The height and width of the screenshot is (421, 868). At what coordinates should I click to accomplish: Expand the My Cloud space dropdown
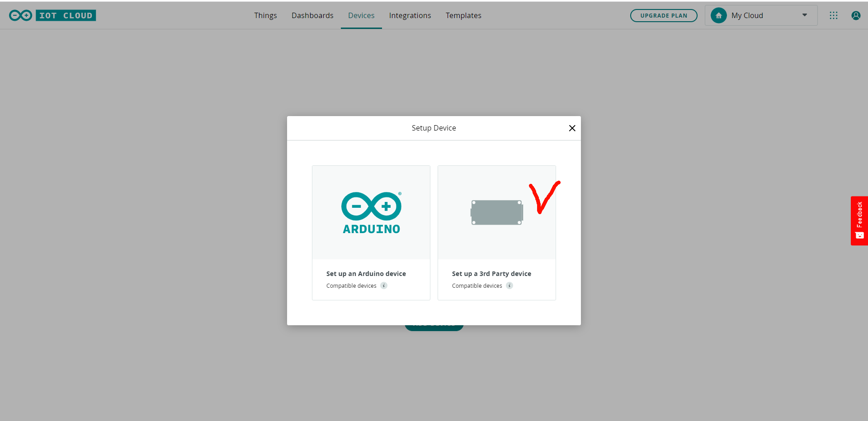(761, 15)
